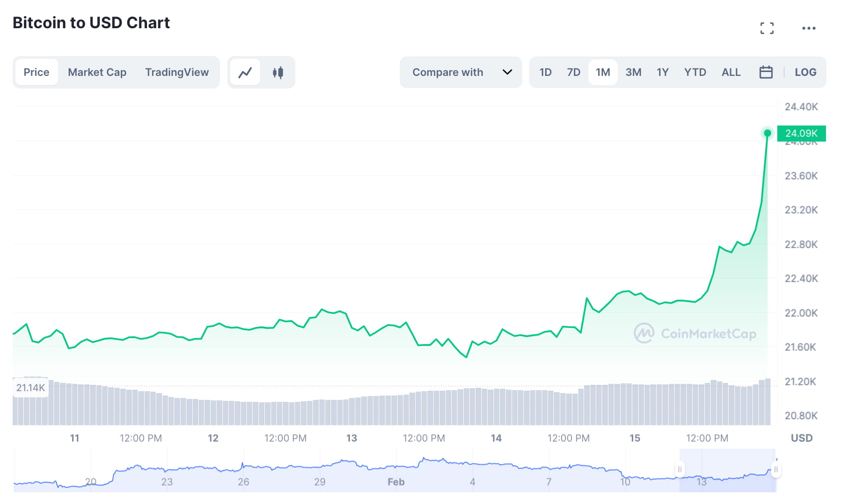The height and width of the screenshot is (504, 844).
Task: Switch chart to line view mode
Action: [x=245, y=72]
